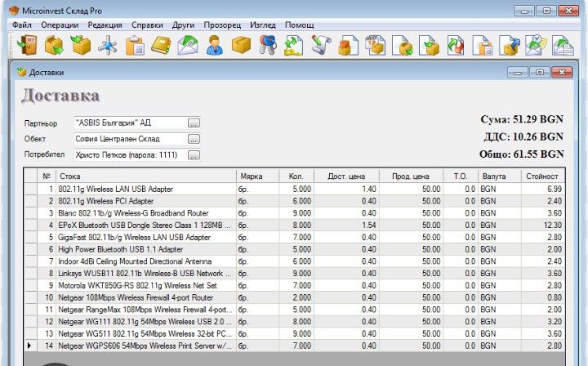
Task: Select row EPoX Bluetooth USB Dongle Stereo
Action: pos(294,225)
